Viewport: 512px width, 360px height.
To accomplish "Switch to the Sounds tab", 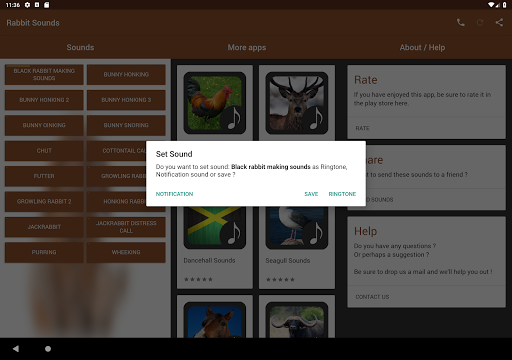I will click(x=80, y=47).
